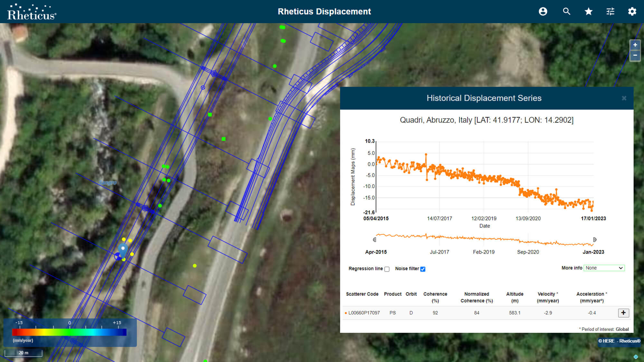Grab the left range handle at Apr-2015

click(x=374, y=240)
